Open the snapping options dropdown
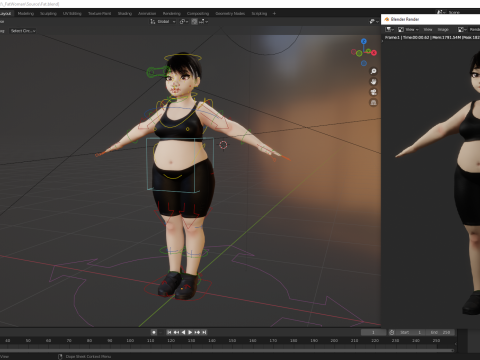 click(x=204, y=22)
